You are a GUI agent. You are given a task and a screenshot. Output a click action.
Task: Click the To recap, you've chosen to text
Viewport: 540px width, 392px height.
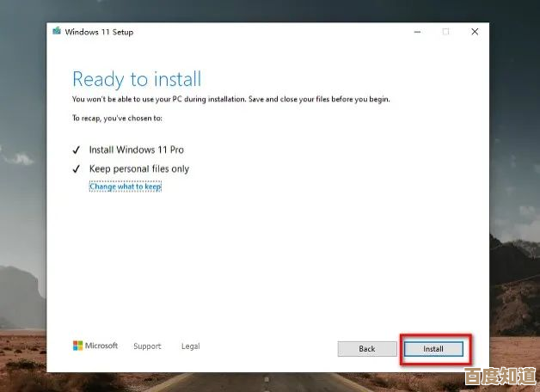coord(117,118)
